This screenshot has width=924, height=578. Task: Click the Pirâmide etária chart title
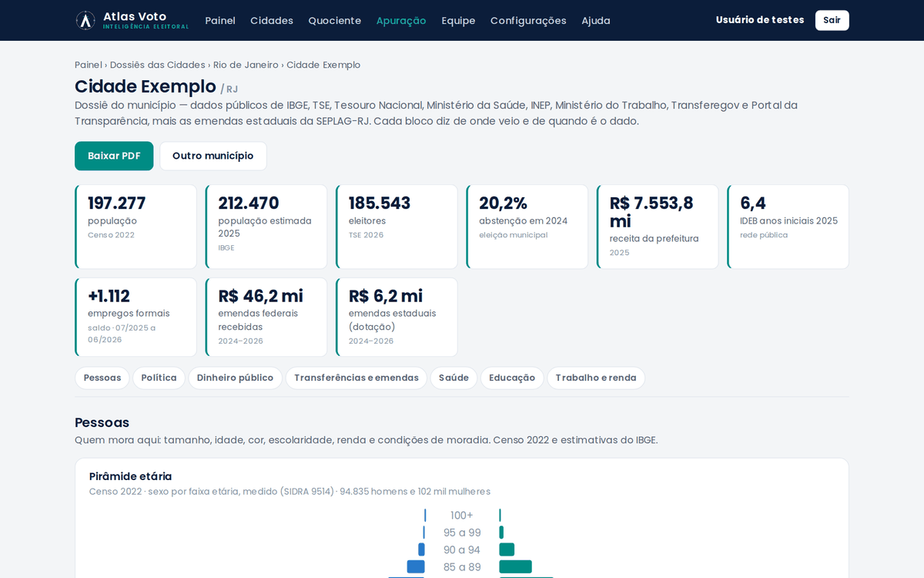[130, 476]
